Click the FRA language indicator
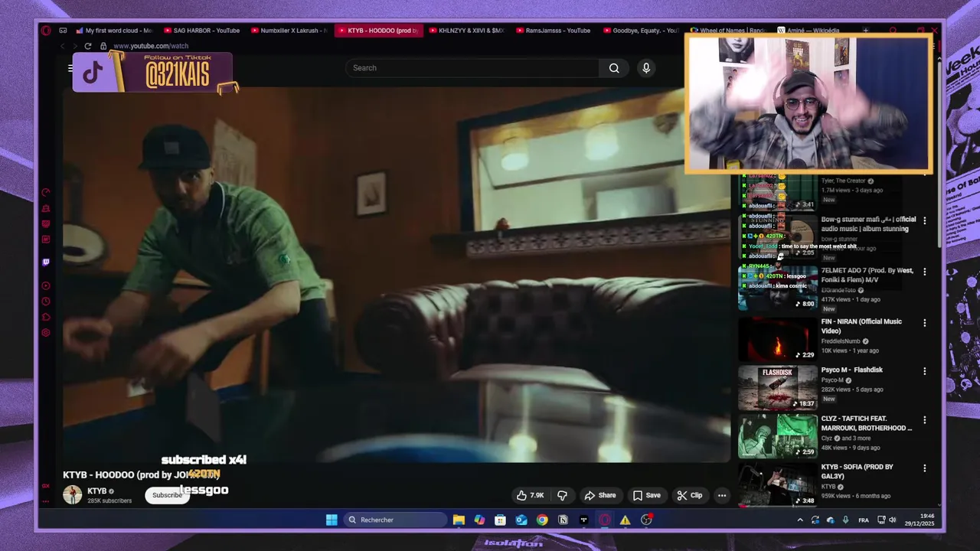 pyautogui.click(x=864, y=520)
